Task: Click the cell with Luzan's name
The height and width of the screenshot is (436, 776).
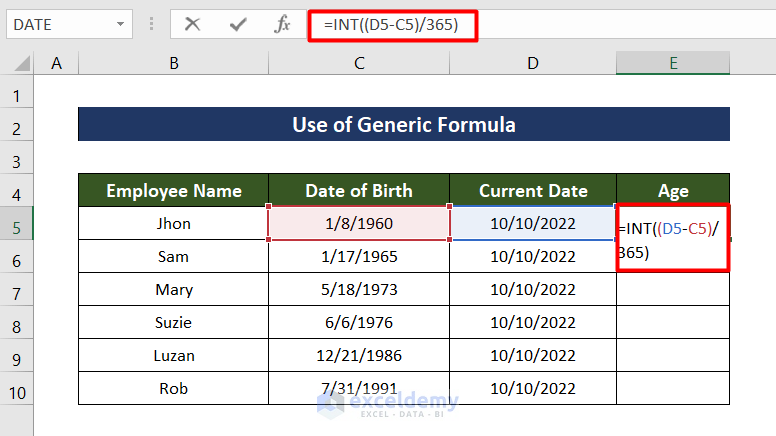Action: pos(174,355)
